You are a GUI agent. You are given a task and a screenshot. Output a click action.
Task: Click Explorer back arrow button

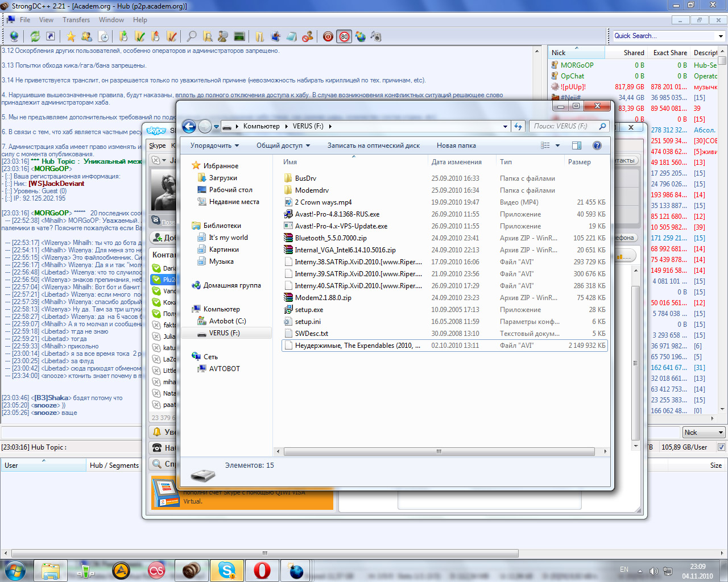(189, 126)
